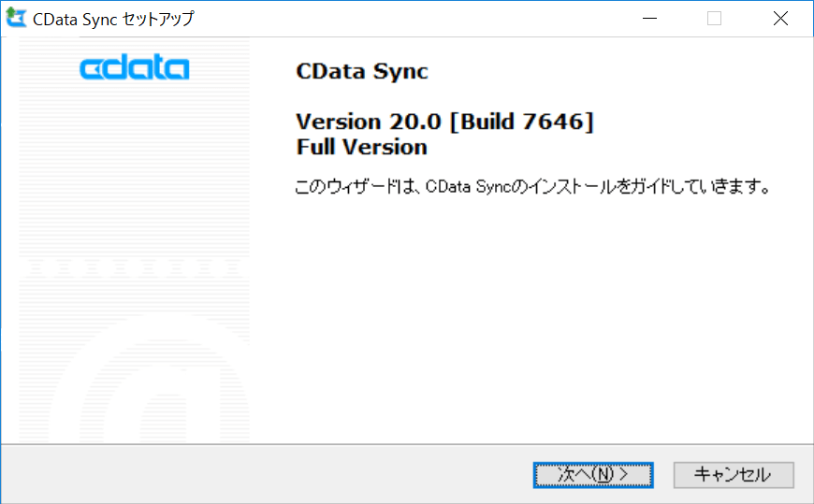Screen dimensions: 814x504
Task: Click the large circular graphic in the left banner
Action: coord(154,383)
